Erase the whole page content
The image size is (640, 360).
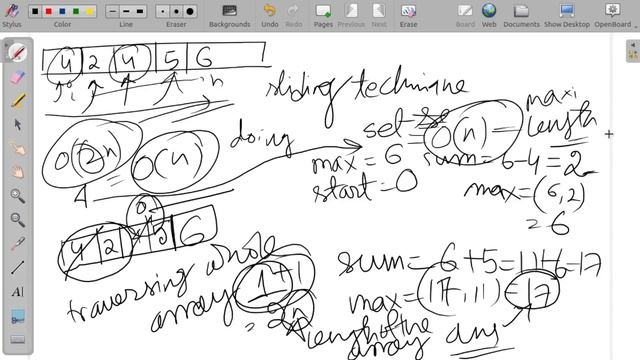408,15
